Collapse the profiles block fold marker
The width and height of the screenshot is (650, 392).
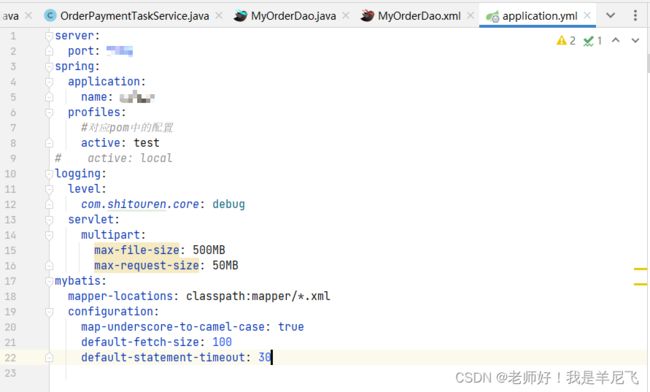pyautogui.click(x=49, y=113)
